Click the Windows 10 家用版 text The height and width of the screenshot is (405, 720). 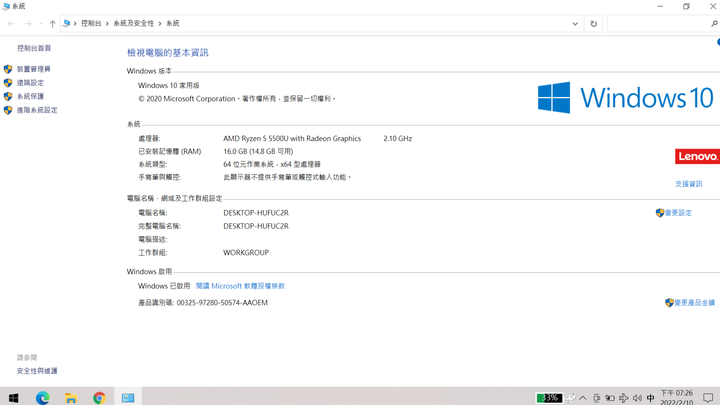(169, 85)
